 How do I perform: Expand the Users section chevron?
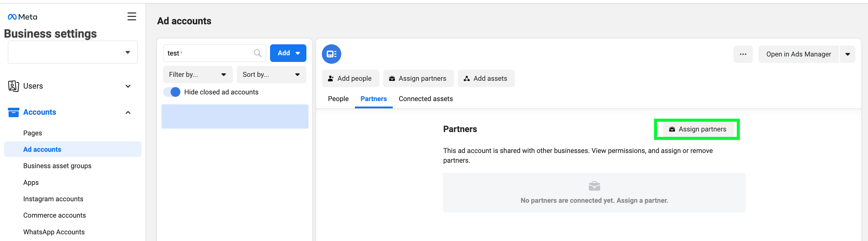pyautogui.click(x=128, y=86)
